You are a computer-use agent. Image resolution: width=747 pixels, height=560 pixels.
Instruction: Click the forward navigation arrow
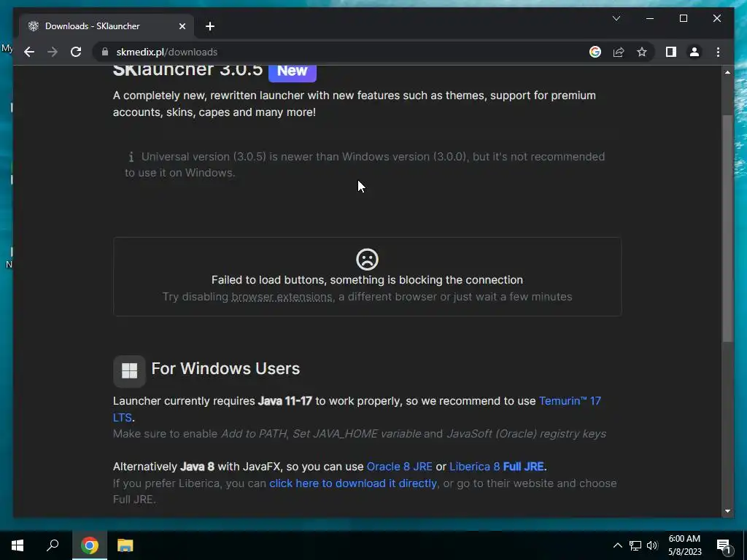pyautogui.click(x=53, y=52)
